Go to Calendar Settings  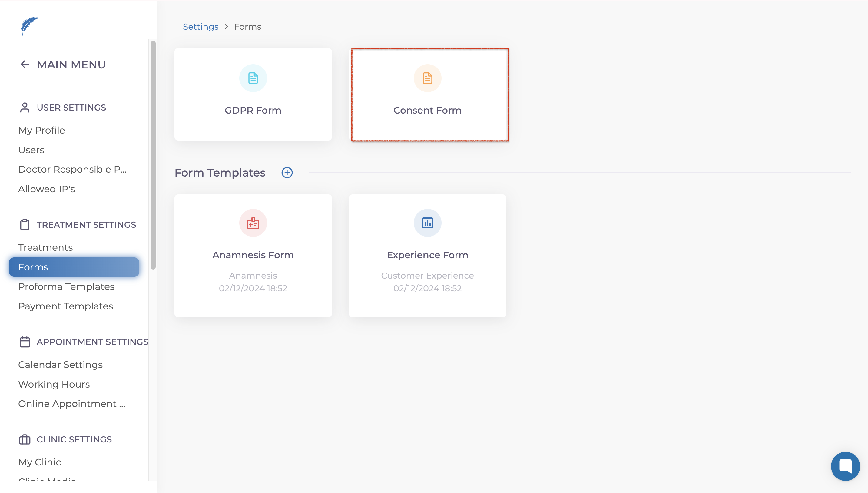pyautogui.click(x=60, y=365)
